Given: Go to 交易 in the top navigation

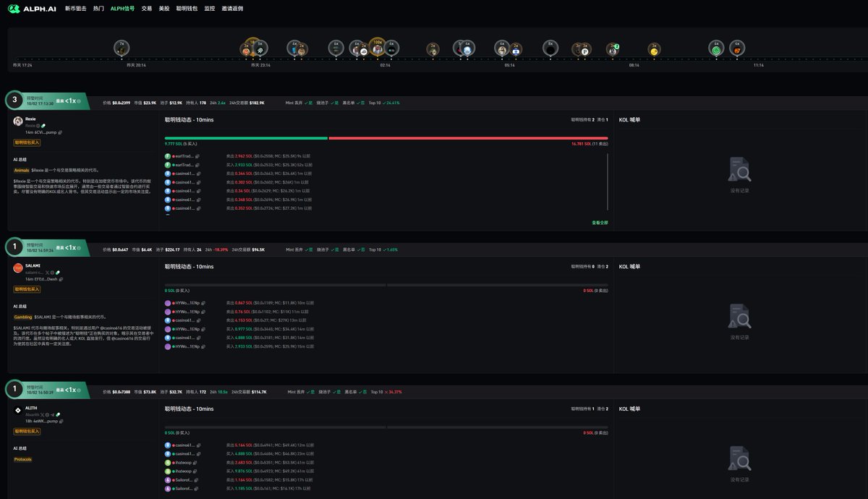Looking at the screenshot, I should [x=147, y=9].
